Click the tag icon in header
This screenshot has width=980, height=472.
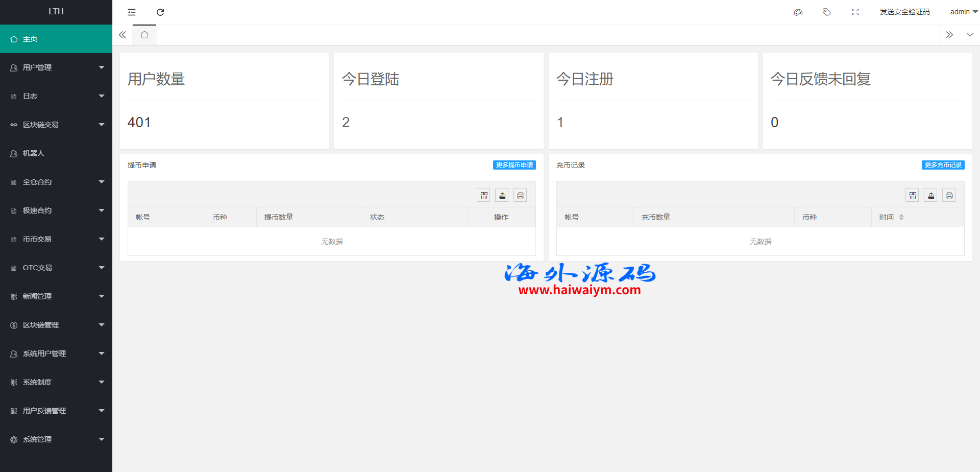827,12
